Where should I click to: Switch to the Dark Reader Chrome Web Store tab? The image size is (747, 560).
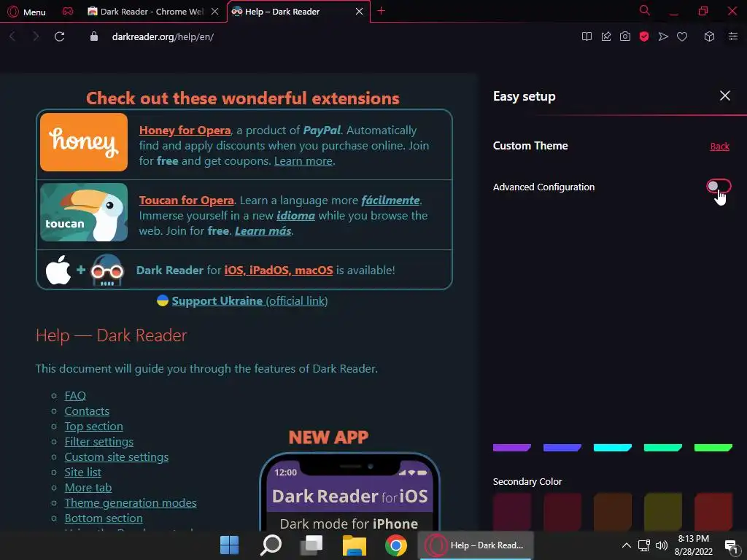pos(146,12)
